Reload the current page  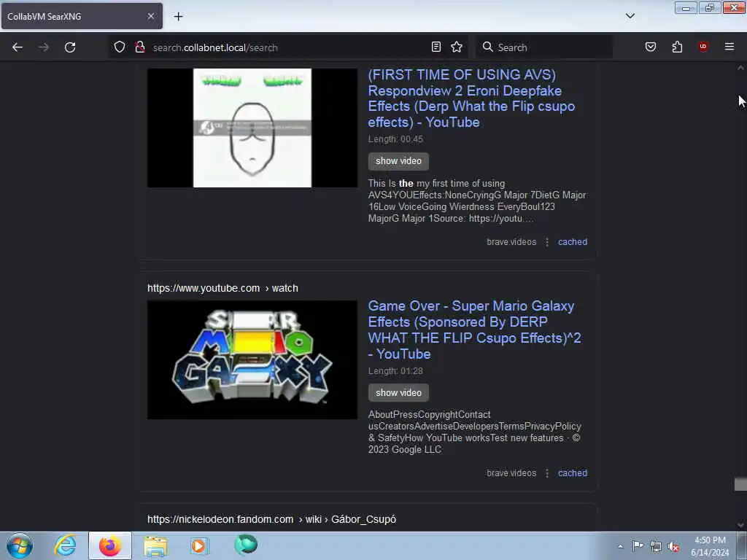(x=70, y=47)
